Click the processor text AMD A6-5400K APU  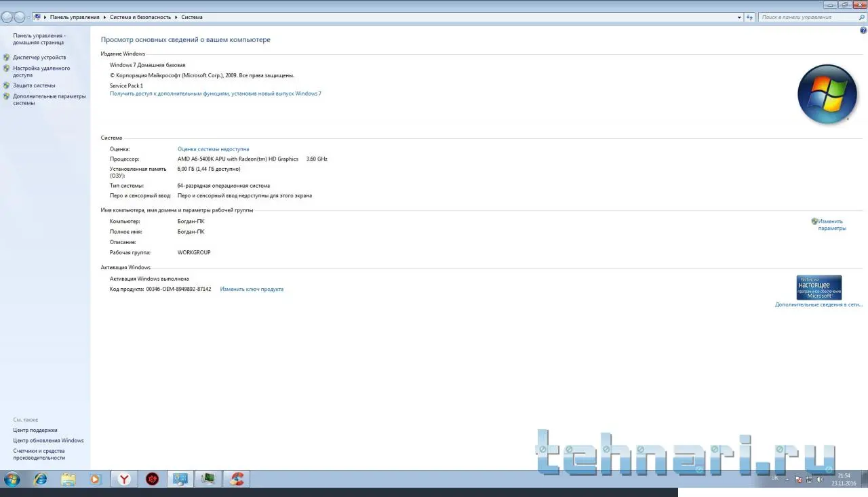coord(238,159)
